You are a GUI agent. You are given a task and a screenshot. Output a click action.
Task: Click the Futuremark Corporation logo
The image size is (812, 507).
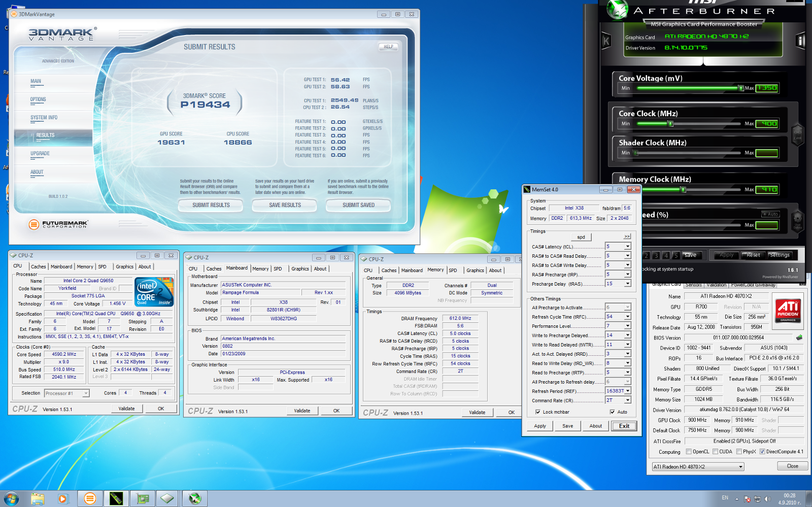tap(58, 224)
